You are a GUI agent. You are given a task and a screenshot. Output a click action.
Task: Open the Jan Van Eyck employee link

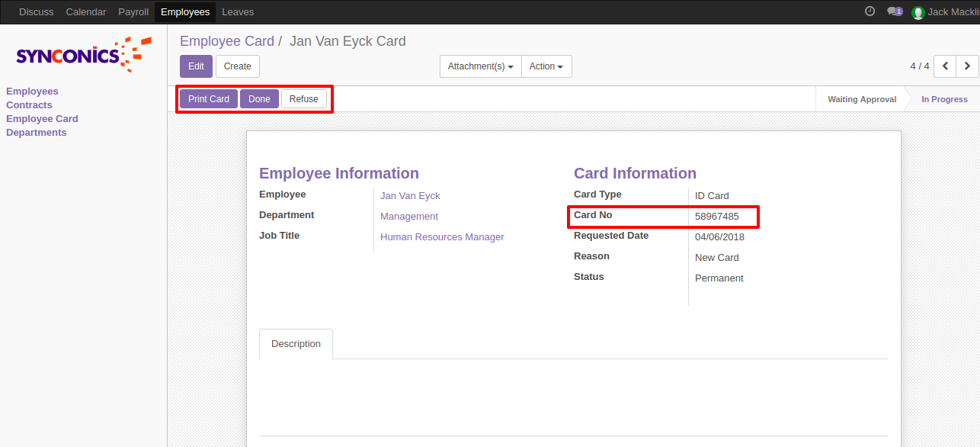(x=410, y=196)
